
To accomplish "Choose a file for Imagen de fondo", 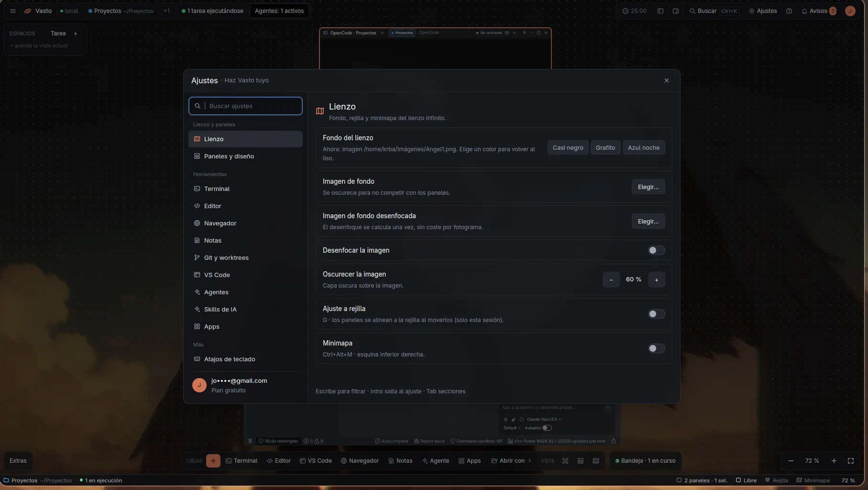I will coord(648,187).
